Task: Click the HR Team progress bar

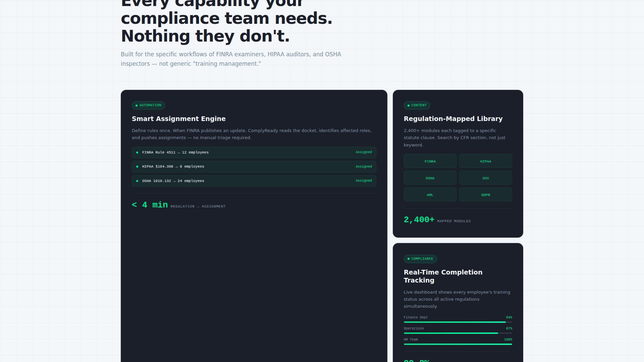Action: (x=458, y=344)
